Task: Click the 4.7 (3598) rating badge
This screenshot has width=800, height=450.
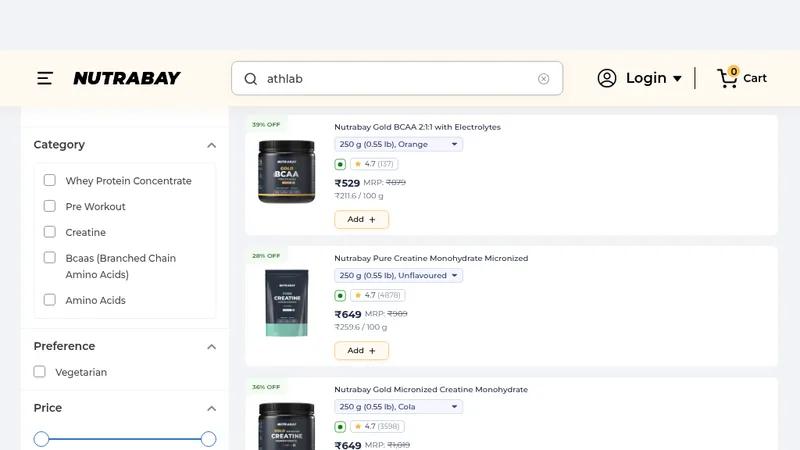Action: point(378,426)
